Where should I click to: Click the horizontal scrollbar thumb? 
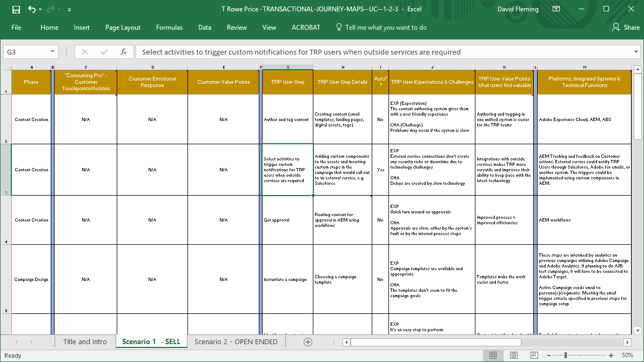[x=436, y=342]
